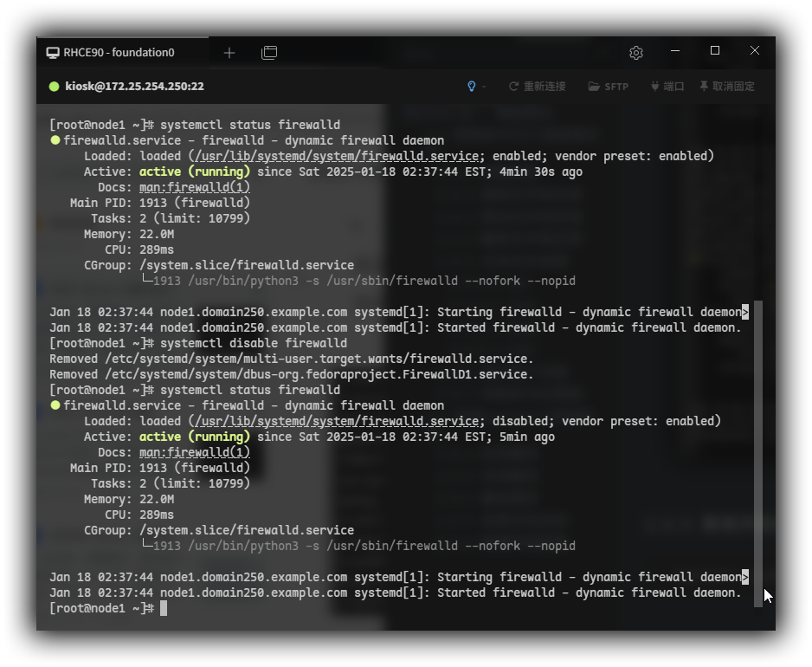
Task: Minimize the terminal window
Action: click(675, 51)
